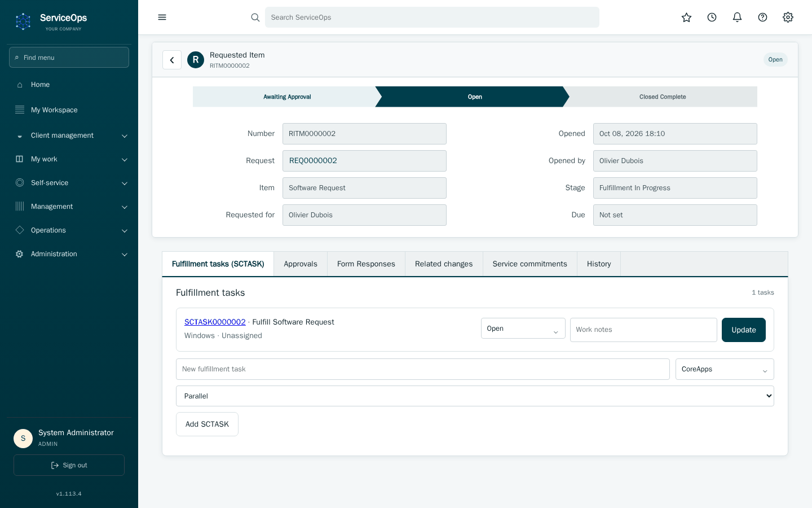812x508 pixels.
Task: Open the REQ0000002 request link
Action: [x=313, y=161]
